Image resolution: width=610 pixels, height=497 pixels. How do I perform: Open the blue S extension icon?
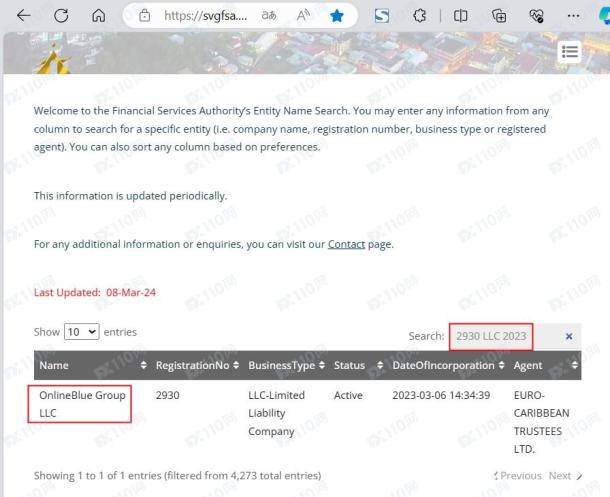381,16
